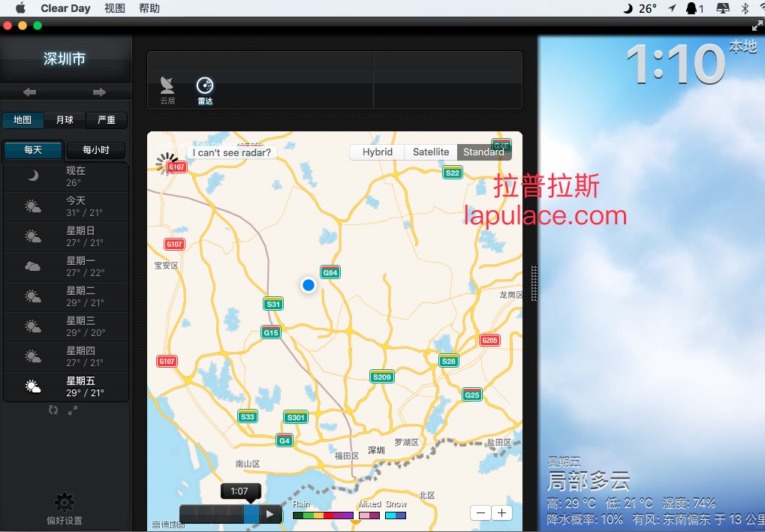Select the 星期三 forecast row
The height and width of the screenshot is (532, 765).
pos(66,326)
